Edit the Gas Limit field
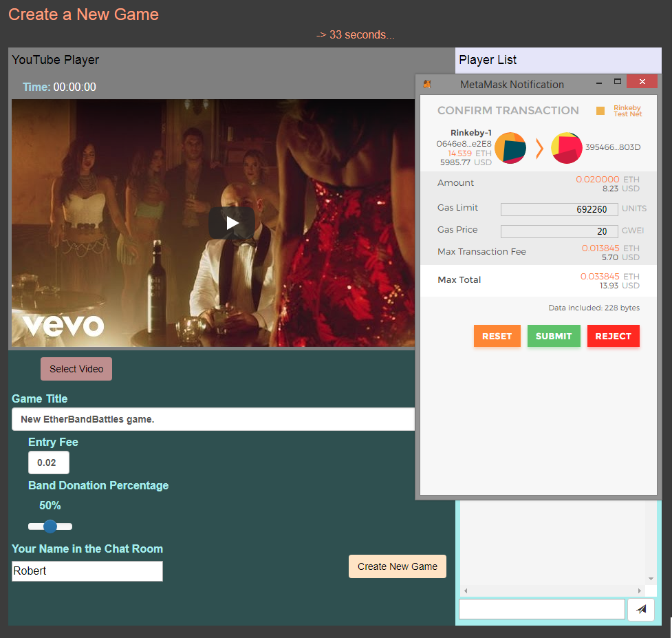The image size is (672, 638). tap(559, 209)
